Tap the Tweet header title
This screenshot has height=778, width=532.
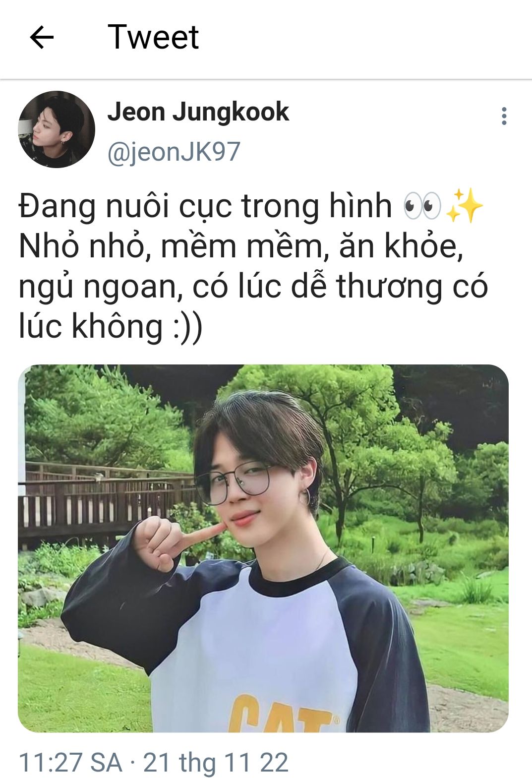(153, 37)
